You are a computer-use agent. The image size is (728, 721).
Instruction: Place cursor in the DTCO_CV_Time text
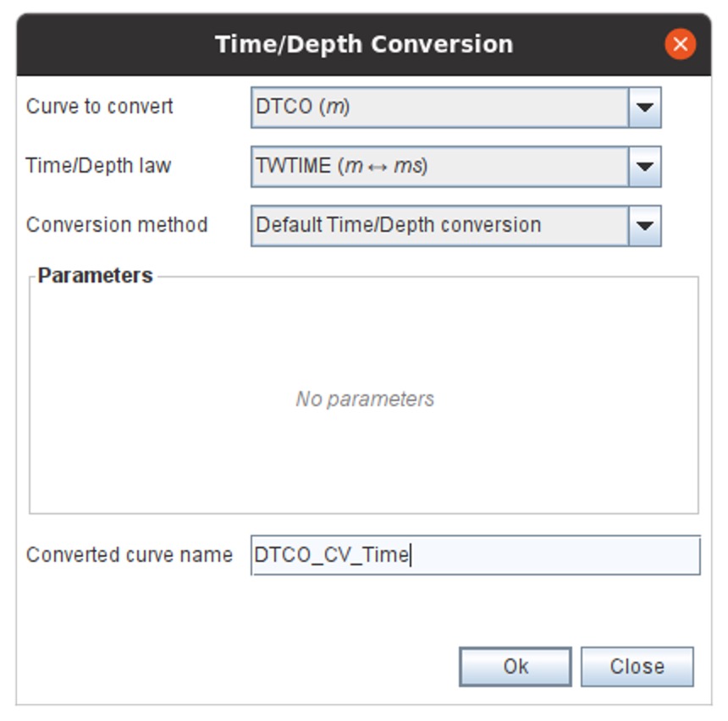click(x=332, y=555)
